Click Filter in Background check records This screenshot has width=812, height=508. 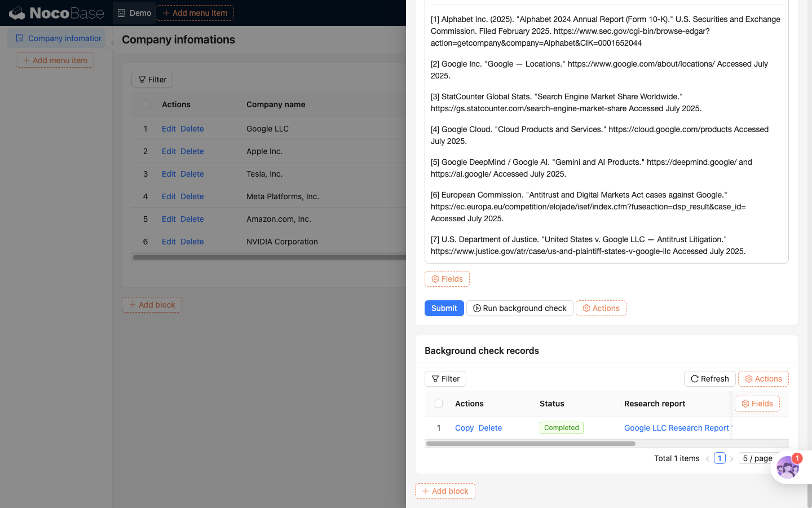445,379
